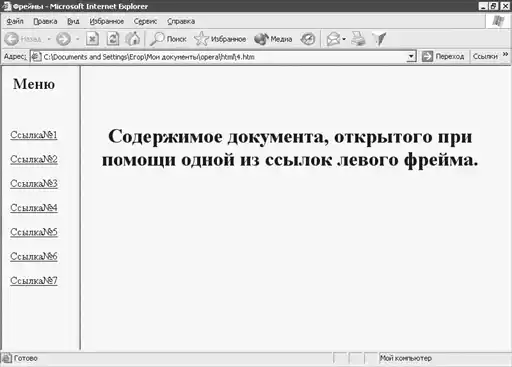The height and width of the screenshot is (367, 512).
Task: Click the page icon in address bar
Action: tap(36, 57)
